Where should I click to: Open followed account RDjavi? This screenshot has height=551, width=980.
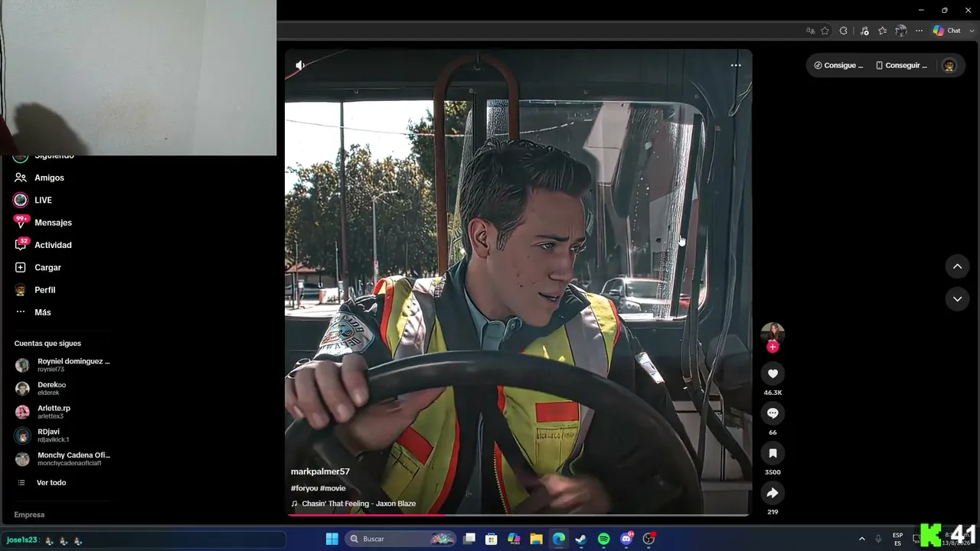[x=42, y=435]
